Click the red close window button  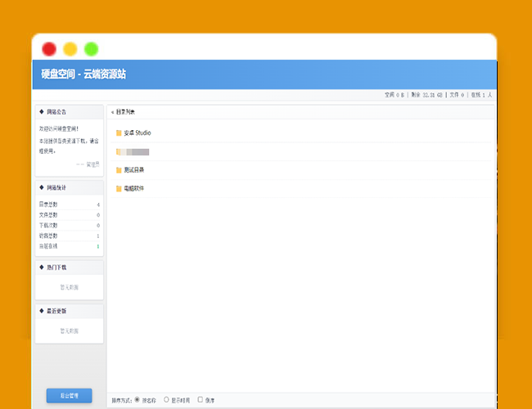49,49
